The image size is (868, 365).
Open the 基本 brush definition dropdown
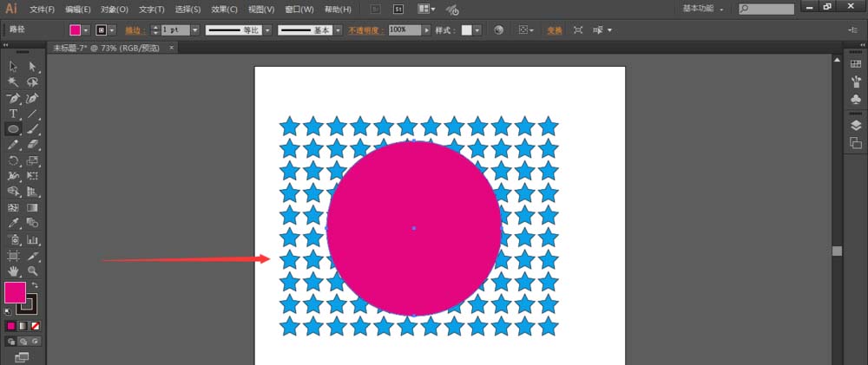(x=338, y=30)
